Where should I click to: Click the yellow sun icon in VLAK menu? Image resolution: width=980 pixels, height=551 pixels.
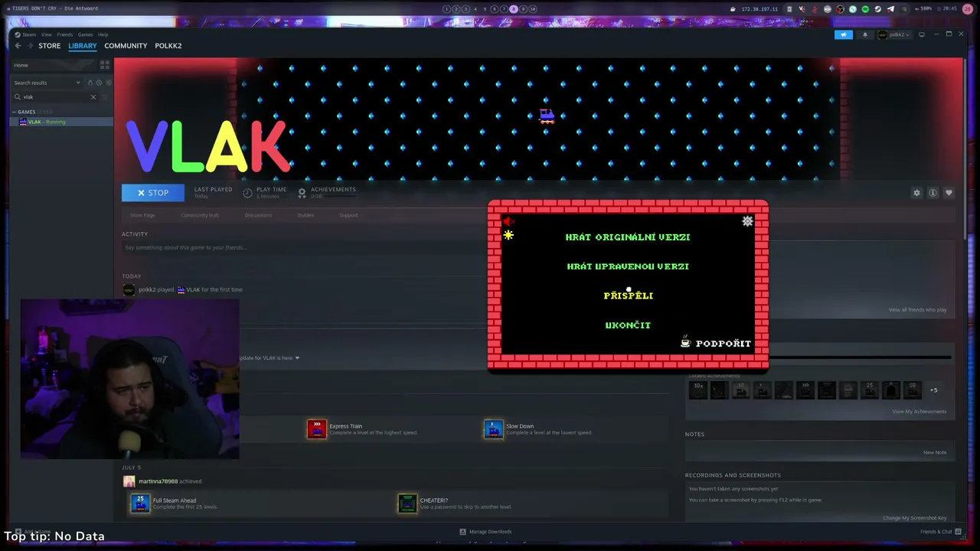click(x=508, y=236)
